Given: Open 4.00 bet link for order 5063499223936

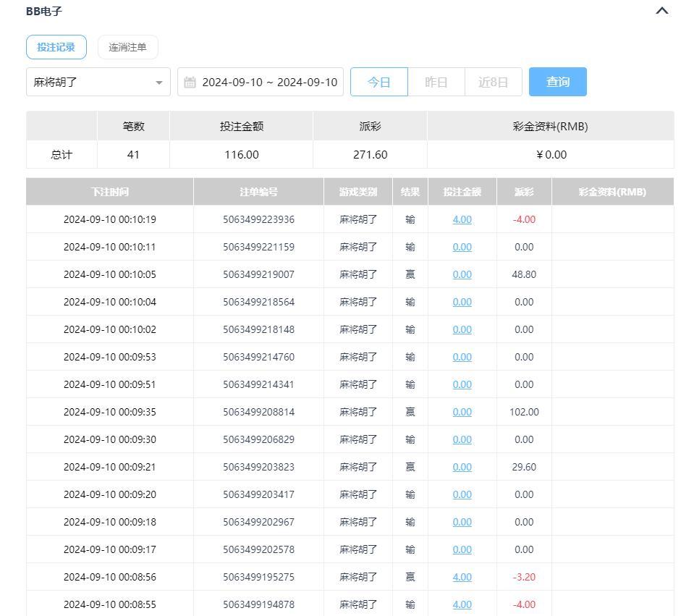Looking at the screenshot, I should click(462, 219).
